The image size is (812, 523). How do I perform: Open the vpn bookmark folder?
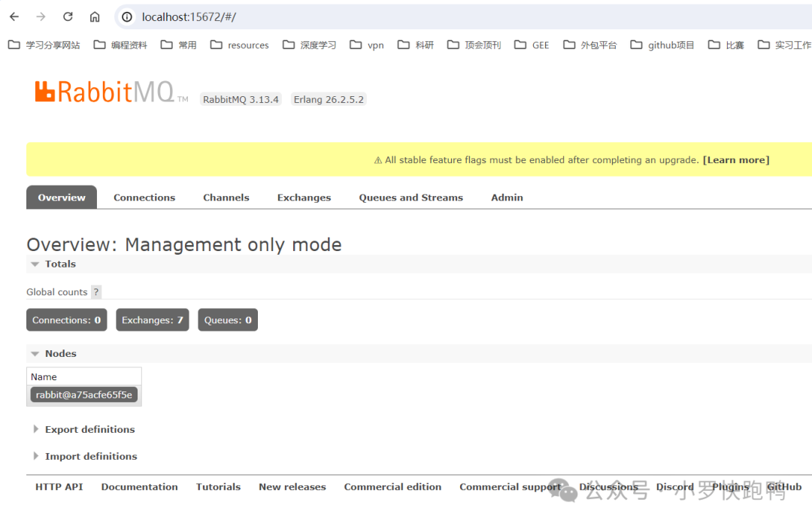click(367, 45)
